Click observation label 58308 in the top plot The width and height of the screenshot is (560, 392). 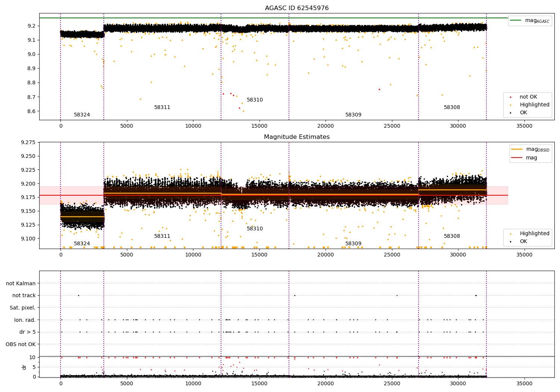coord(452,108)
